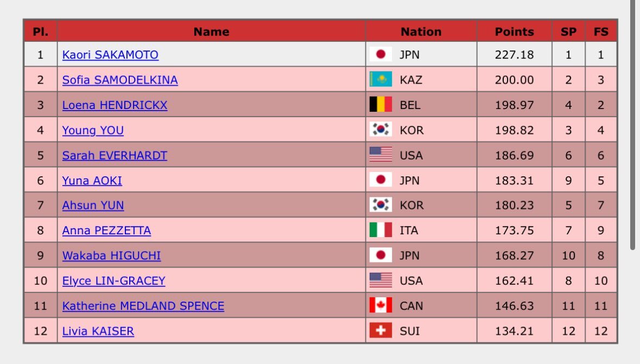Click Anna PEZZETTA's name link

(106, 231)
